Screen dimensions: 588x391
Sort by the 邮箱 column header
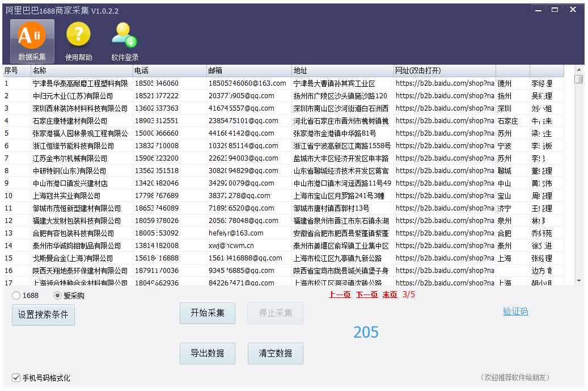coord(249,70)
